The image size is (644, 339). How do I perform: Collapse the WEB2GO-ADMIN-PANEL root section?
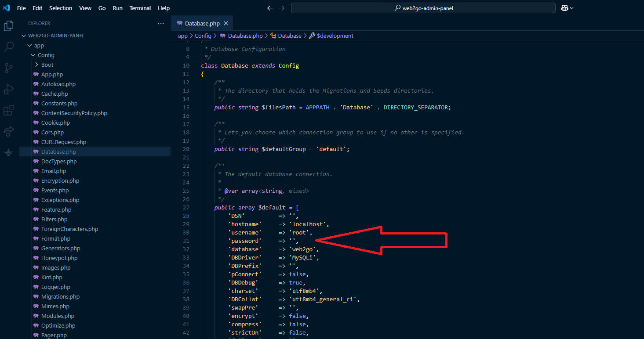click(x=56, y=36)
